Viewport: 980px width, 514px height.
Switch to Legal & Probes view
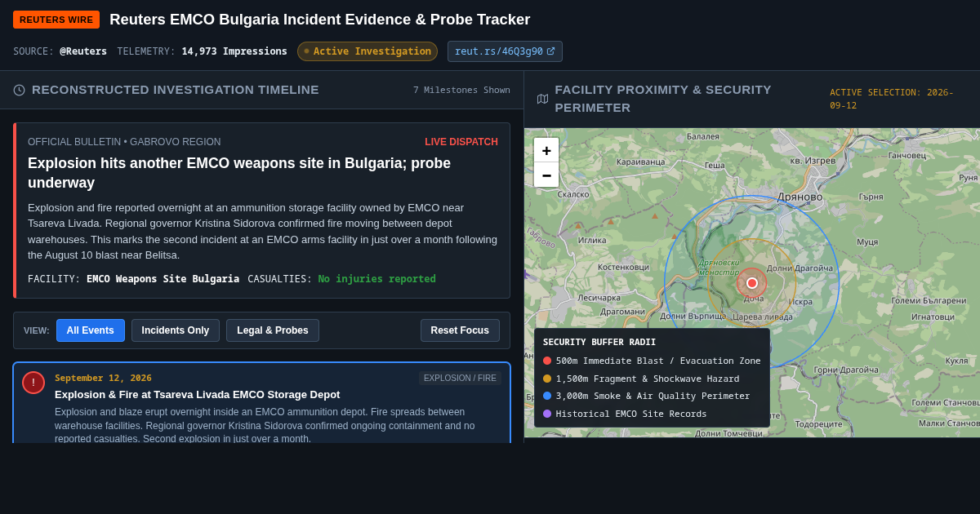273,330
